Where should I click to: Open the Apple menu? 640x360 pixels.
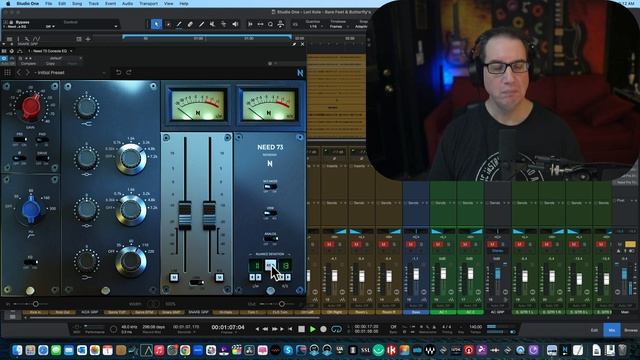7,3
